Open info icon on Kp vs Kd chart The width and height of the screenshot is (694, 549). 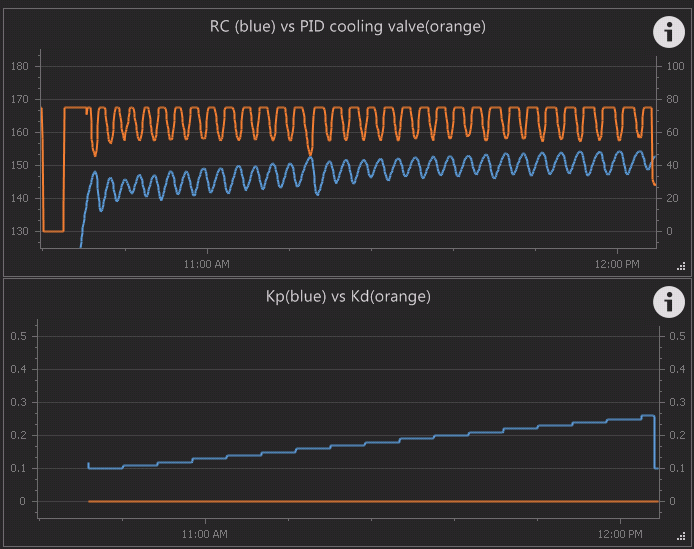[x=669, y=302]
